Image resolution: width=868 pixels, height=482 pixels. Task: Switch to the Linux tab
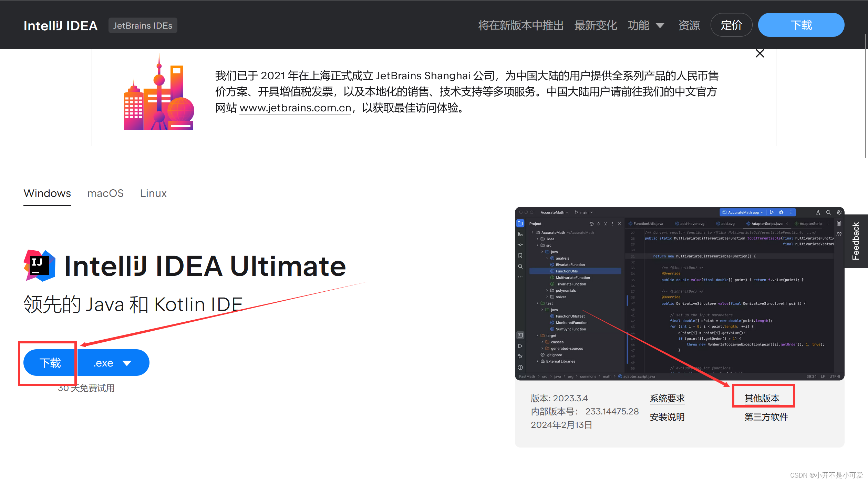click(153, 193)
